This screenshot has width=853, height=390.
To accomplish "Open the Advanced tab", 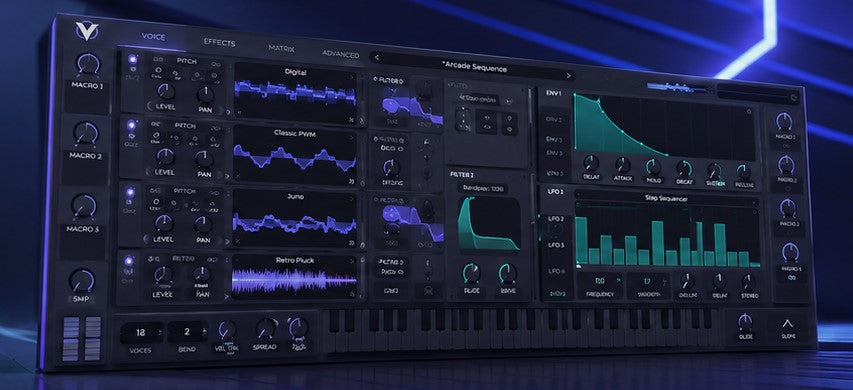I will tap(341, 54).
